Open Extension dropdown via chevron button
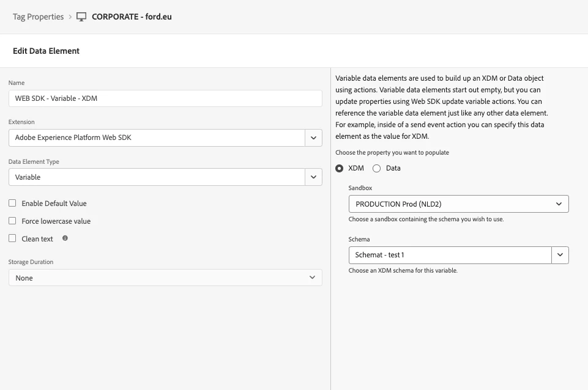 [313, 138]
